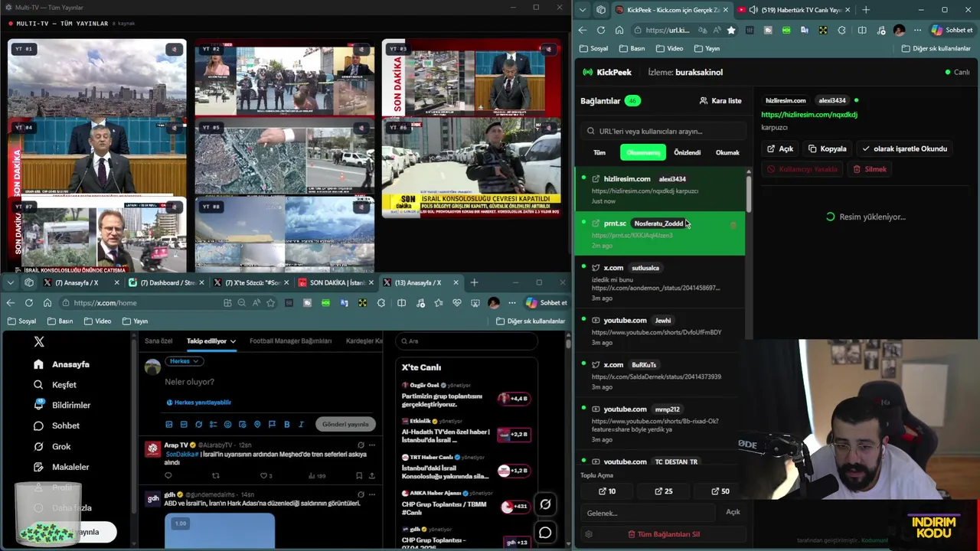
Task: Open Sohbet in X sidebar
Action: (57, 425)
